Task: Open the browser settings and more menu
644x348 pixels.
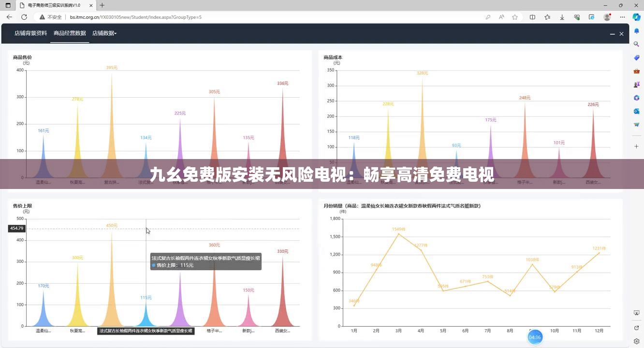Action: [x=622, y=17]
